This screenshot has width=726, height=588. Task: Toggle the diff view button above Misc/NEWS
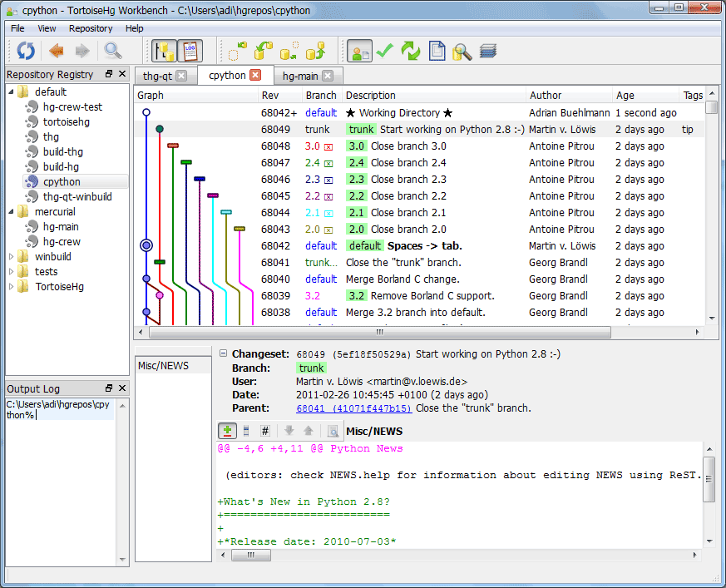coord(227,431)
